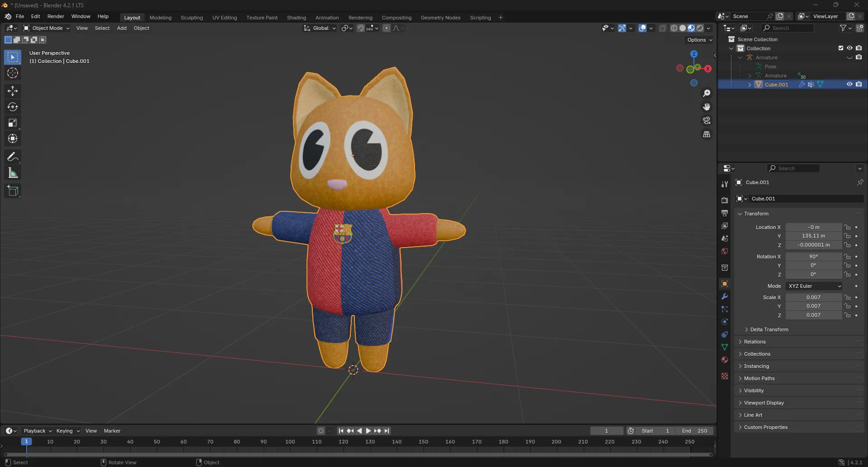Switch perspective/orthographic grid icon
This screenshot has height=467, width=868.
tap(707, 134)
